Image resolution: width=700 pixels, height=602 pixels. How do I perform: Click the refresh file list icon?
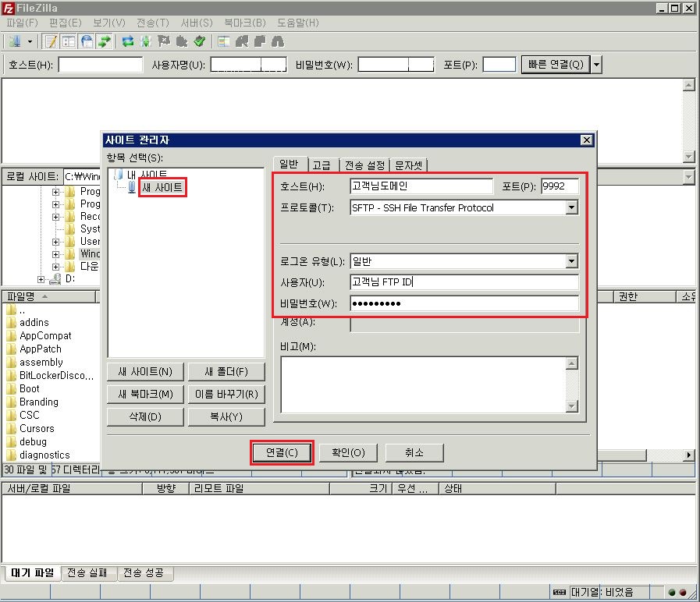click(127, 41)
